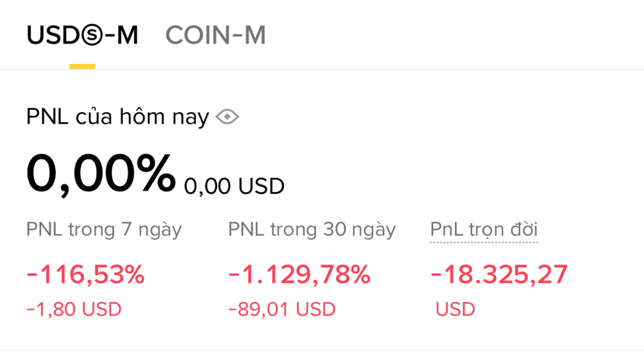
Task: Click the 0,00 USD today amount
Action: point(234,187)
